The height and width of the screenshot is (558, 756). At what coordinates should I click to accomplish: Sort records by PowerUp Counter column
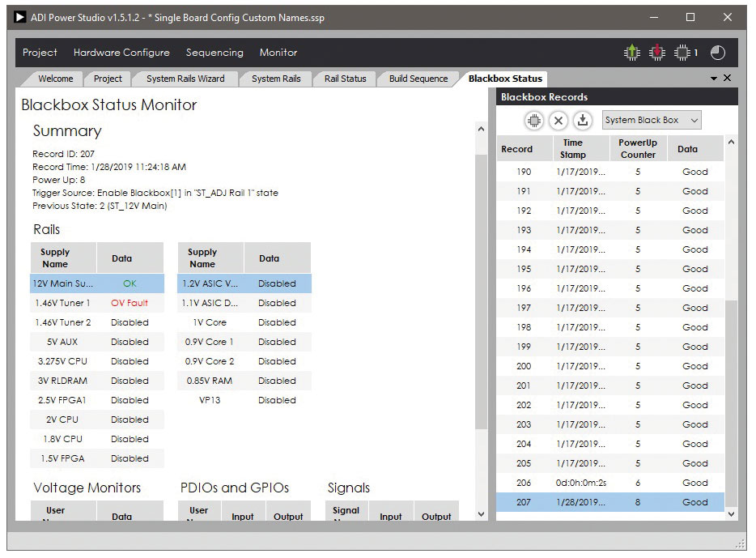(x=638, y=149)
